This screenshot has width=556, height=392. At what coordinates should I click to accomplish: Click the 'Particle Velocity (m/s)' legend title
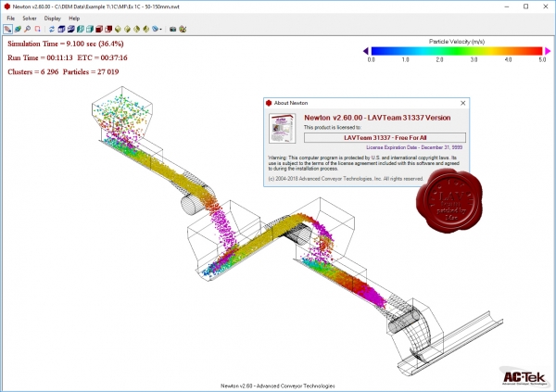click(457, 42)
